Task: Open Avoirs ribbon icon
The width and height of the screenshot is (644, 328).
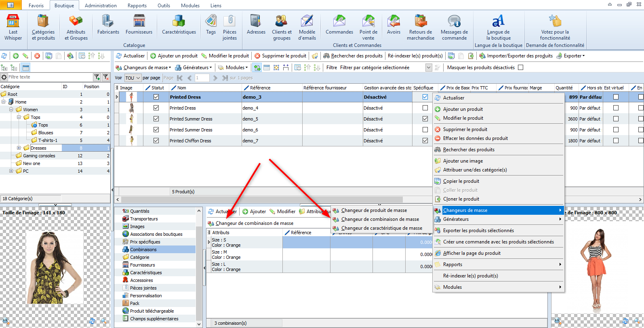Action: 394,24
